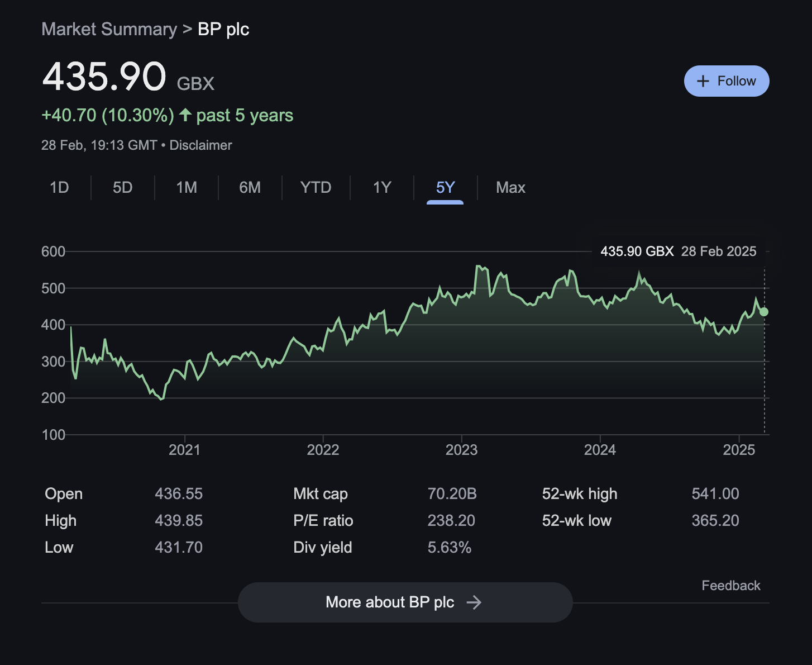Click the 52-wk low label
This screenshot has height=665, width=812.
577,521
